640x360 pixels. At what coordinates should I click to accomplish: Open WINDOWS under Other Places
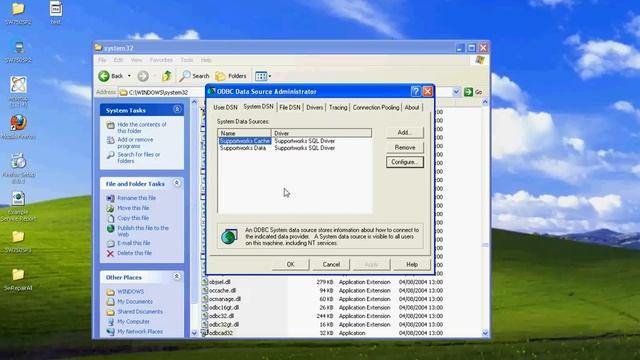[x=131, y=291]
